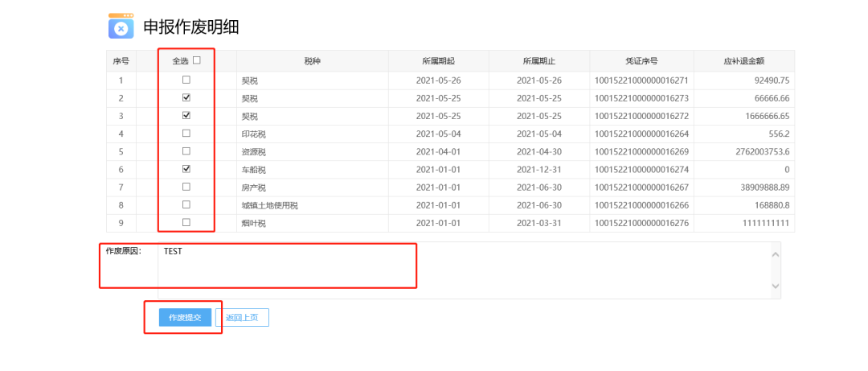Select voucher number 10015221000000016276
Viewport: 868px width, 371px height.
tap(641, 223)
